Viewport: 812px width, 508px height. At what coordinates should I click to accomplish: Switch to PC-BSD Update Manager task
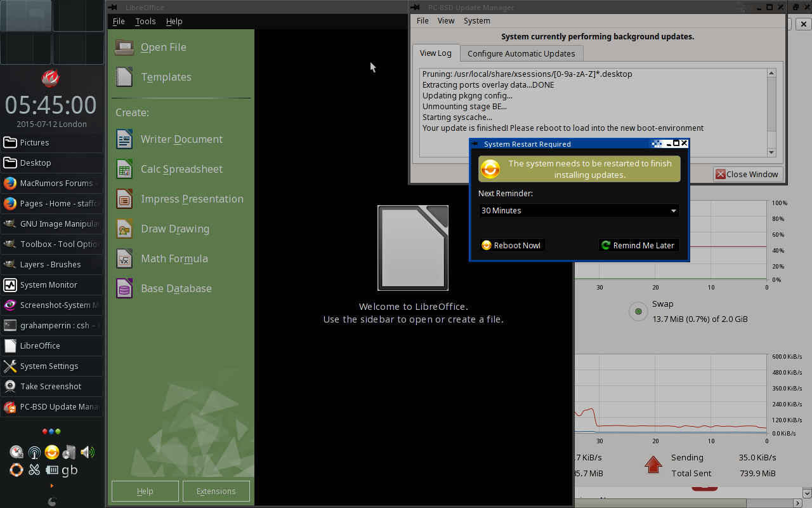click(x=51, y=407)
